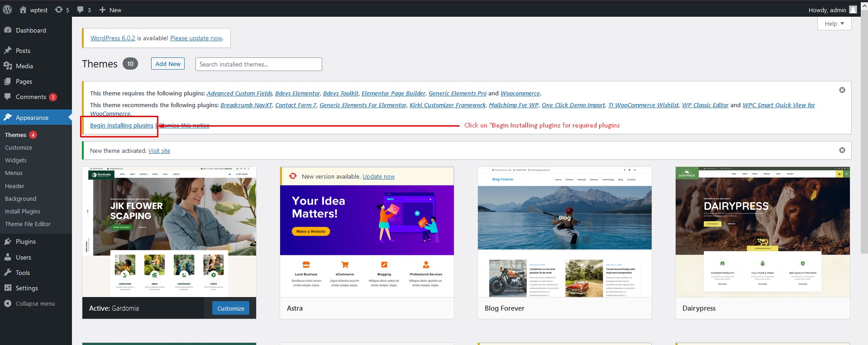Click Dismiss this notice link

[184, 125]
